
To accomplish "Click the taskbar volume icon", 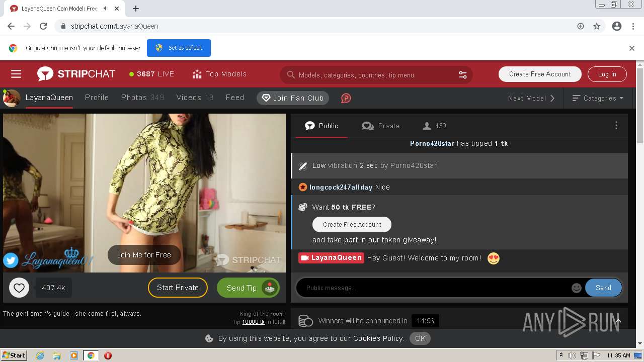I will point(573,355).
